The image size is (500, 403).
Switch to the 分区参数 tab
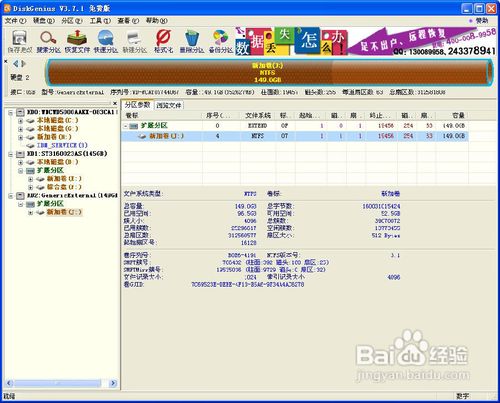(x=137, y=105)
